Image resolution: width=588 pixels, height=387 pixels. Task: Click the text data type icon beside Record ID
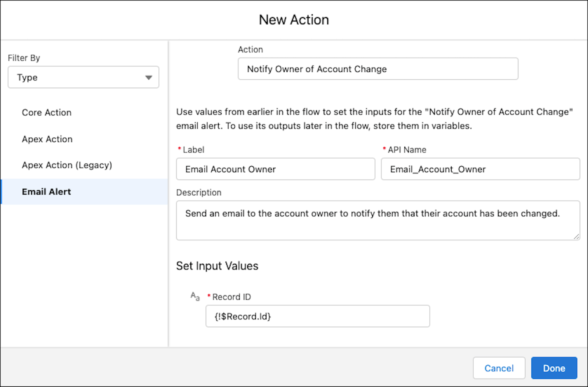pyautogui.click(x=194, y=297)
